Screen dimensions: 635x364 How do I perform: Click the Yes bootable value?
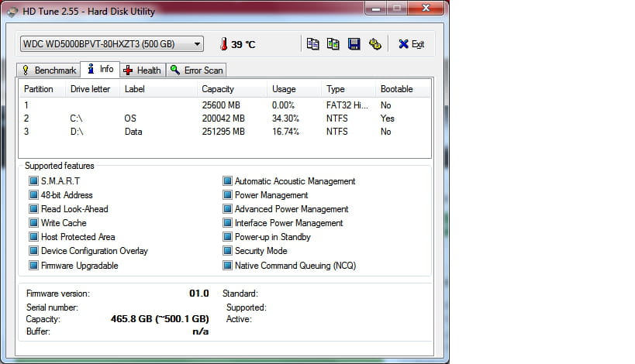click(x=387, y=118)
